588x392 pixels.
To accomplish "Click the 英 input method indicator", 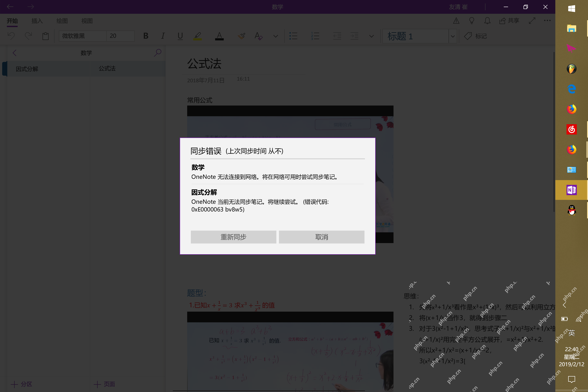I will point(571,333).
